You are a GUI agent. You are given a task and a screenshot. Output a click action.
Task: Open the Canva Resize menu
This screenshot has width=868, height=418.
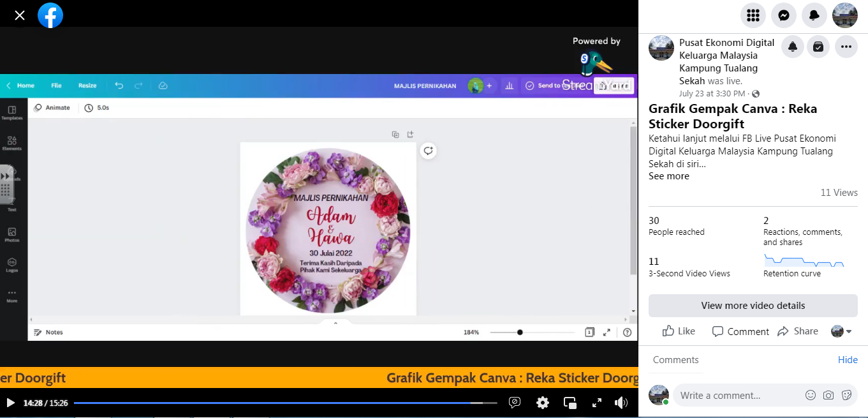coord(87,86)
